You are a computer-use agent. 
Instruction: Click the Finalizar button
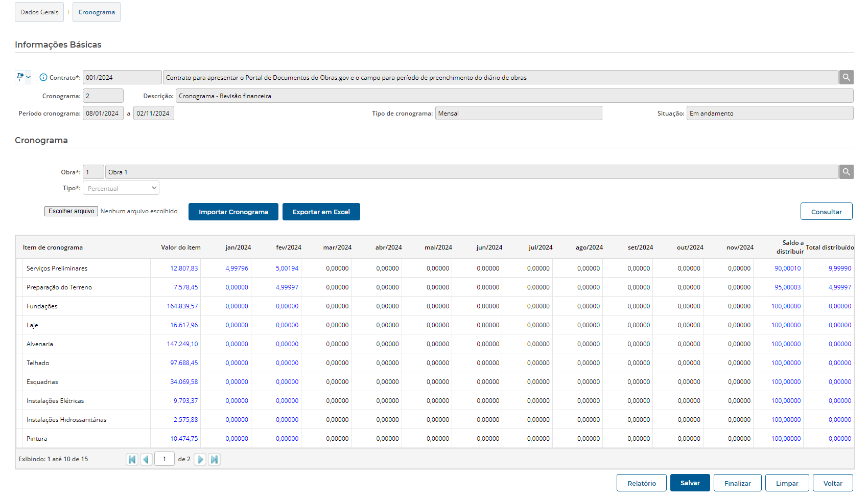[x=737, y=483]
